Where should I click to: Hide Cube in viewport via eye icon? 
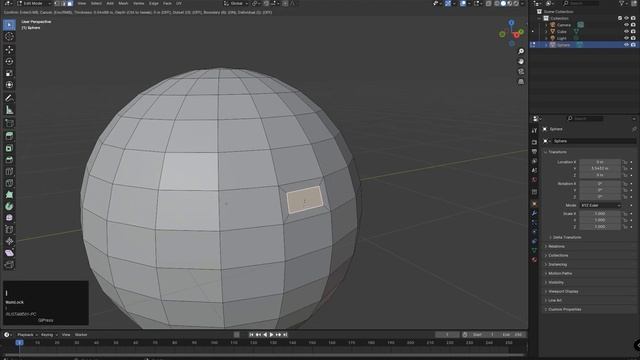(626, 31)
